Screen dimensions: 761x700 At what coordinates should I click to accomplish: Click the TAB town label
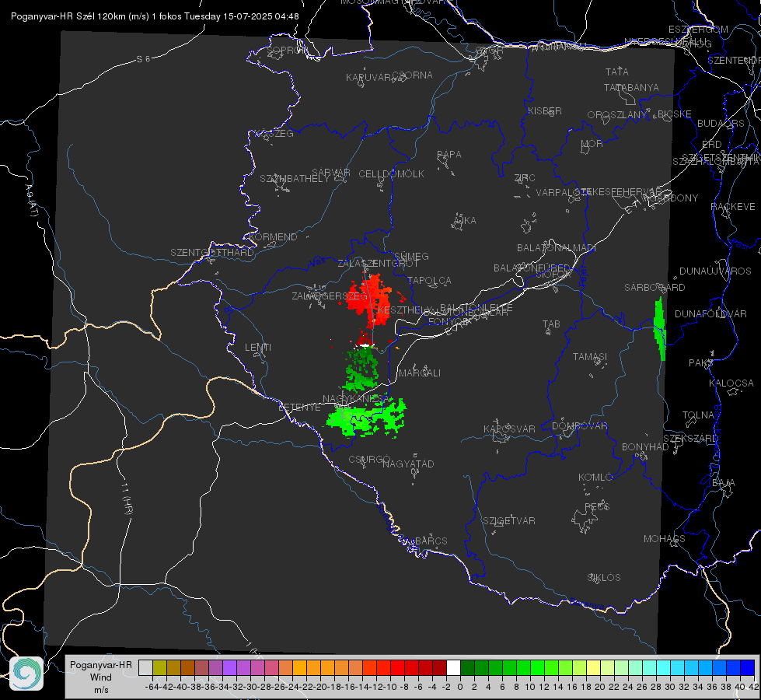click(x=551, y=324)
